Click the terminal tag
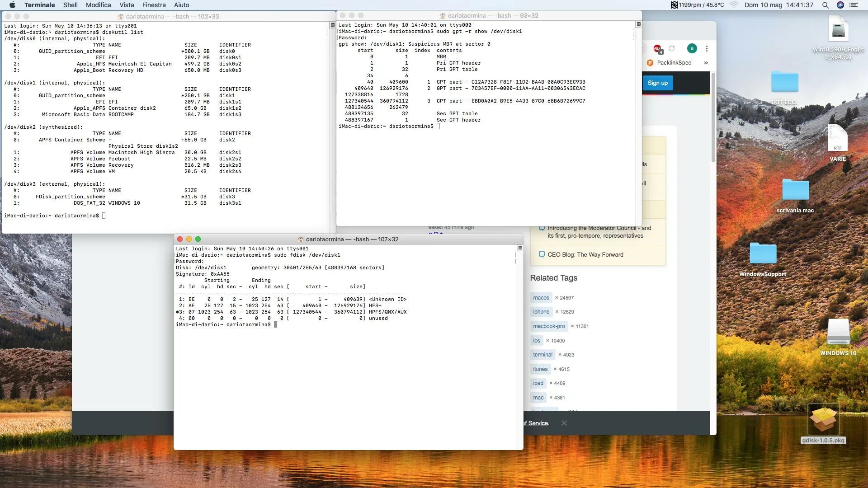This screenshot has width=868, height=488. click(542, 355)
